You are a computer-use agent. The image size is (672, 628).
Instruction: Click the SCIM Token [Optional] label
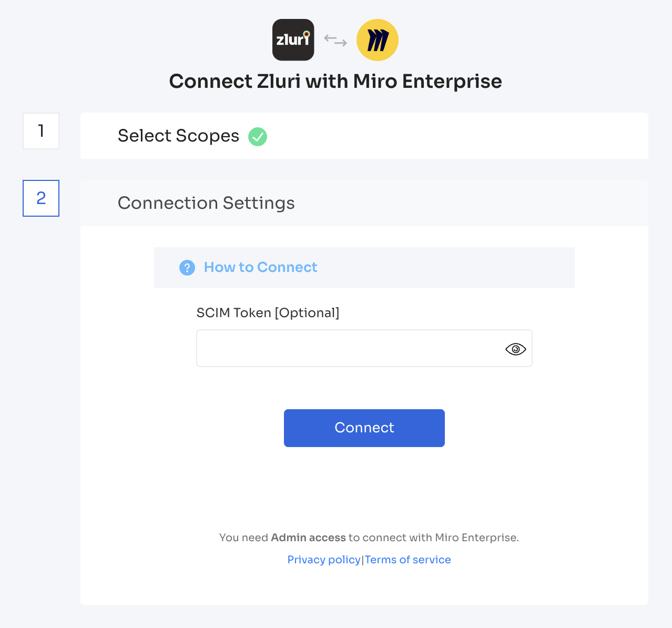[268, 313]
